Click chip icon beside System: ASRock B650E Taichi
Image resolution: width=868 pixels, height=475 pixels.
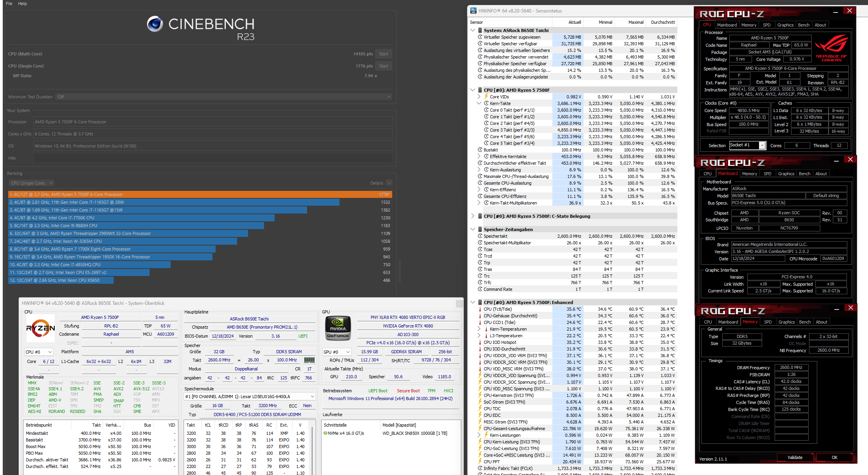480,30
